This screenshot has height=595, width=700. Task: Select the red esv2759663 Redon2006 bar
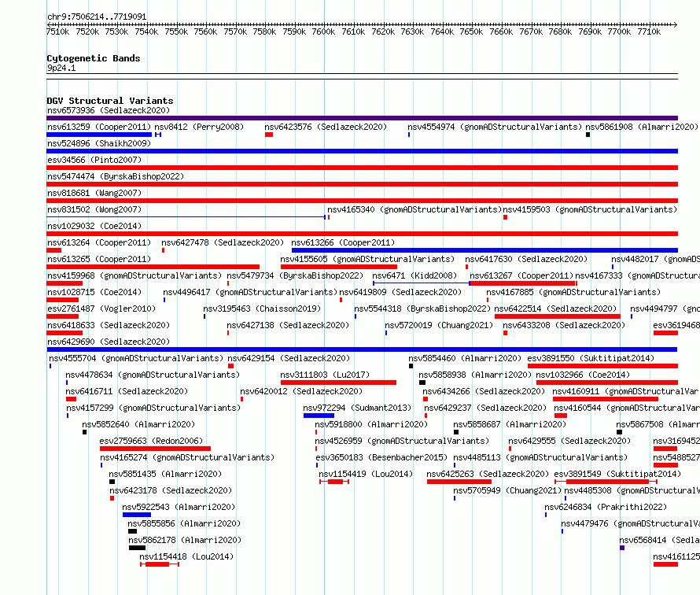pos(156,449)
